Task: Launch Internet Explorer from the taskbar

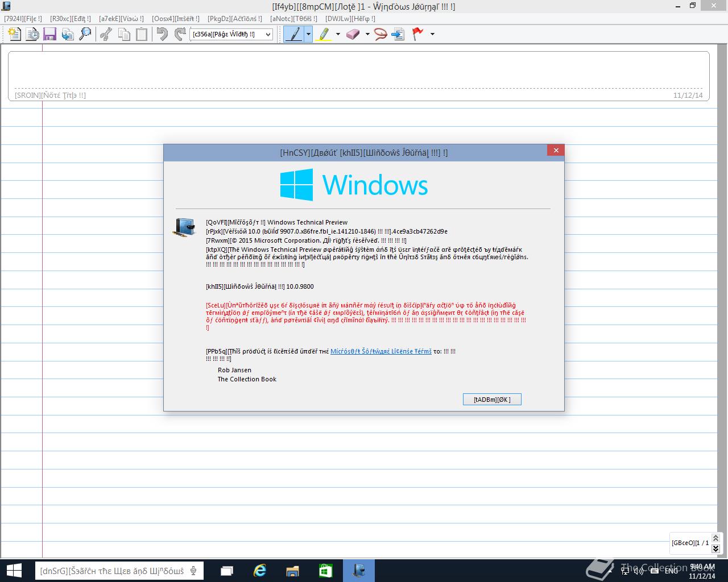Action: pyautogui.click(x=260, y=571)
